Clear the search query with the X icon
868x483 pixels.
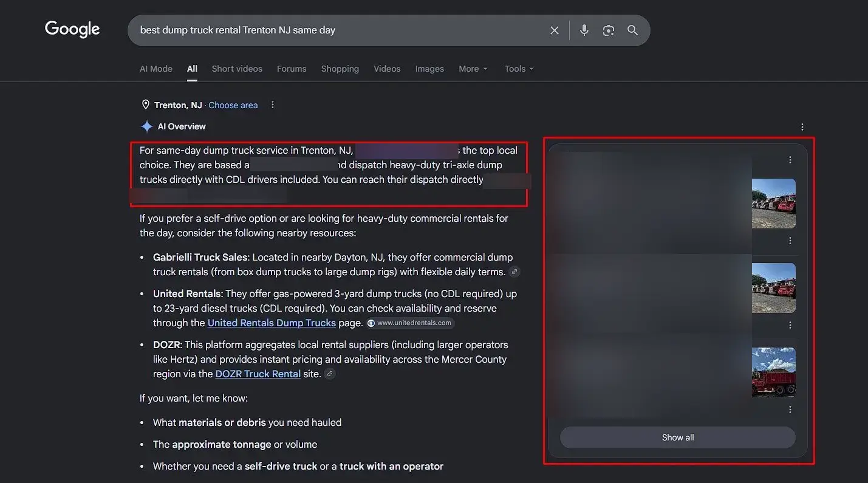(x=555, y=30)
